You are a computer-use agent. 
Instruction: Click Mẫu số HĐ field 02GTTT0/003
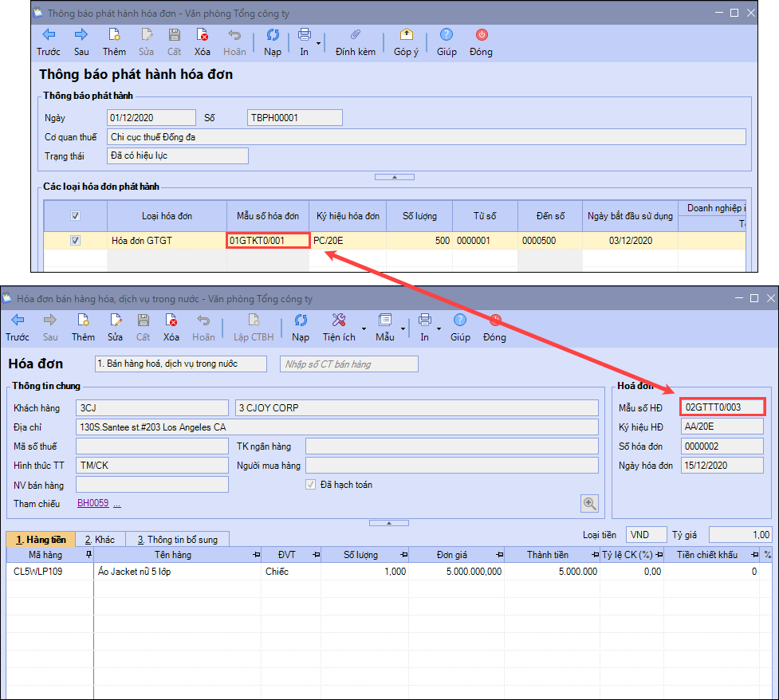[x=722, y=407]
